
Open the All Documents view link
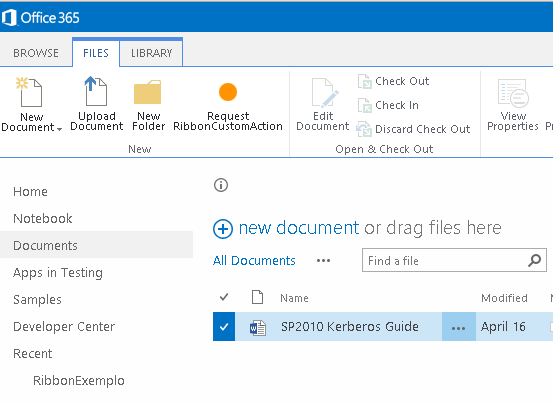point(254,261)
